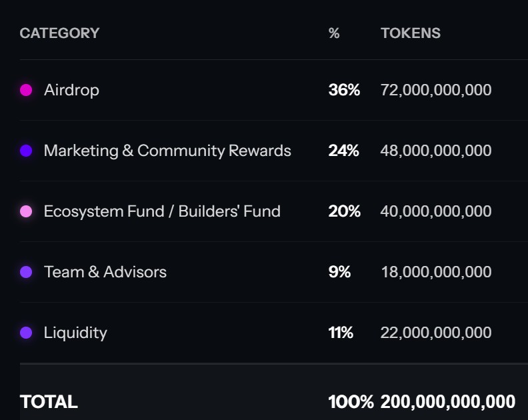
Task: Click the purple dot beside Liquidity
Action: click(26, 333)
